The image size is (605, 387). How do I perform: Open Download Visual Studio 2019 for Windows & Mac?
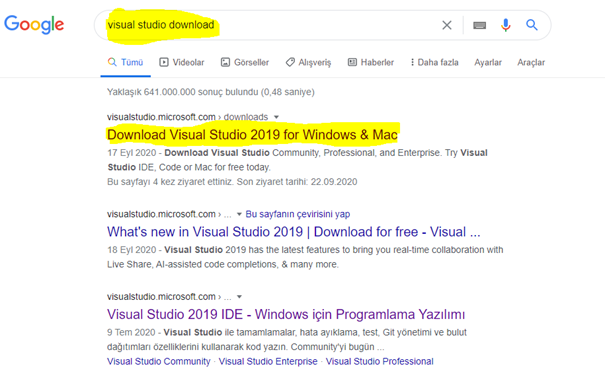point(252,135)
